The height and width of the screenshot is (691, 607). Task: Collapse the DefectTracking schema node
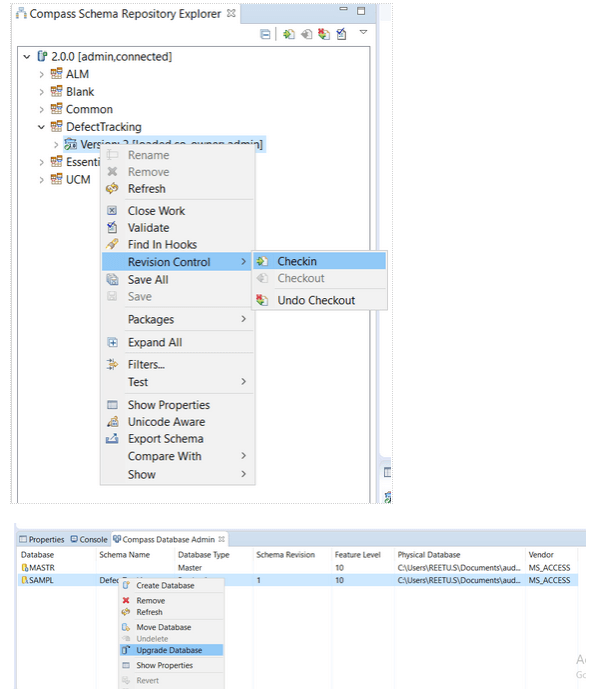(x=41, y=127)
